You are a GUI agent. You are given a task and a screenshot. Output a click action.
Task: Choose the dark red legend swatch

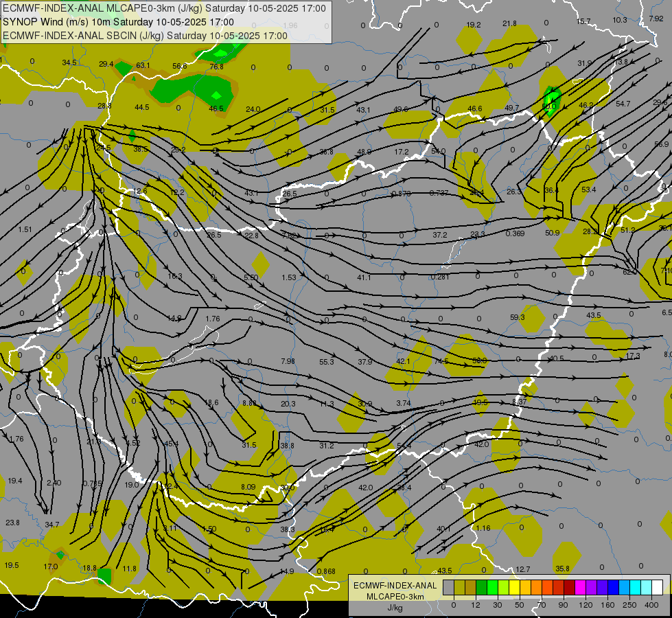[569, 587]
